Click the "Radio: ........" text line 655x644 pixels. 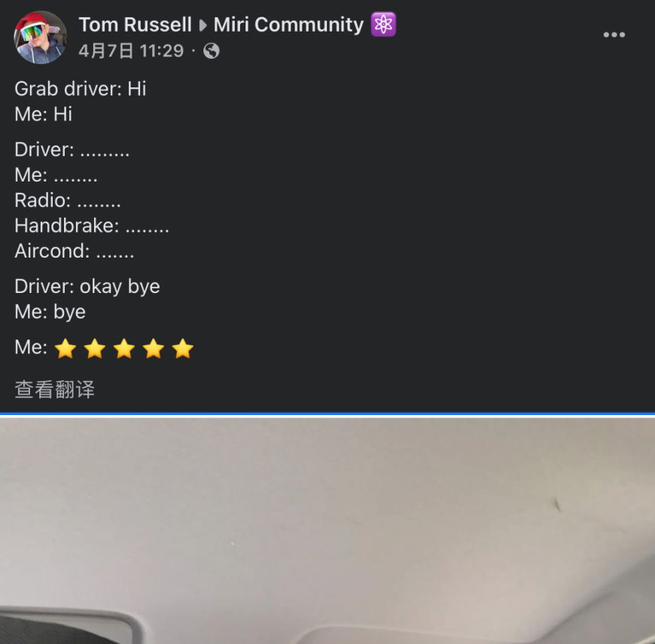point(68,200)
